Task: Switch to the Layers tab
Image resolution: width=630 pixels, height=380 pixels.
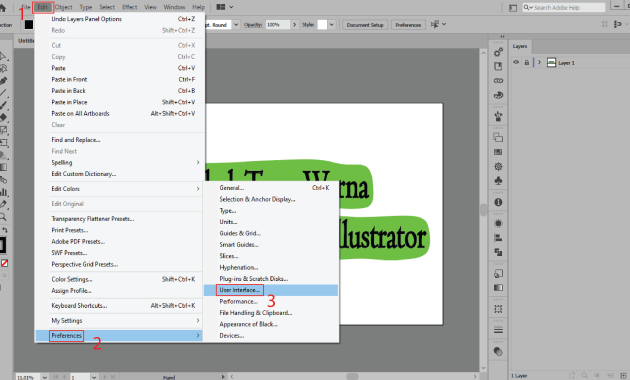Action: [520, 46]
